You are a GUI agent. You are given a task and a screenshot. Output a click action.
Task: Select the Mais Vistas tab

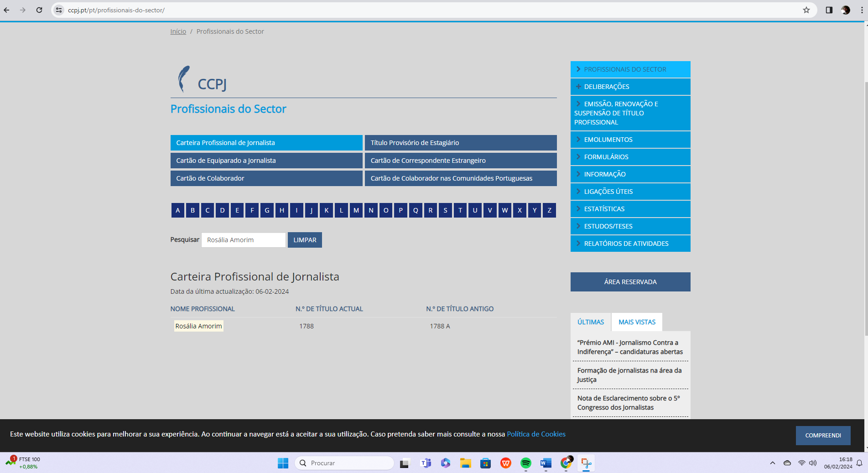(637, 322)
